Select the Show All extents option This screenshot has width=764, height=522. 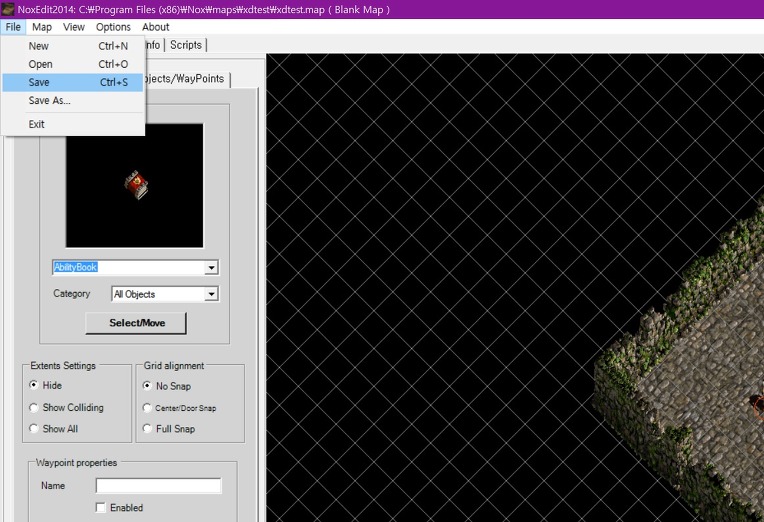coord(35,429)
